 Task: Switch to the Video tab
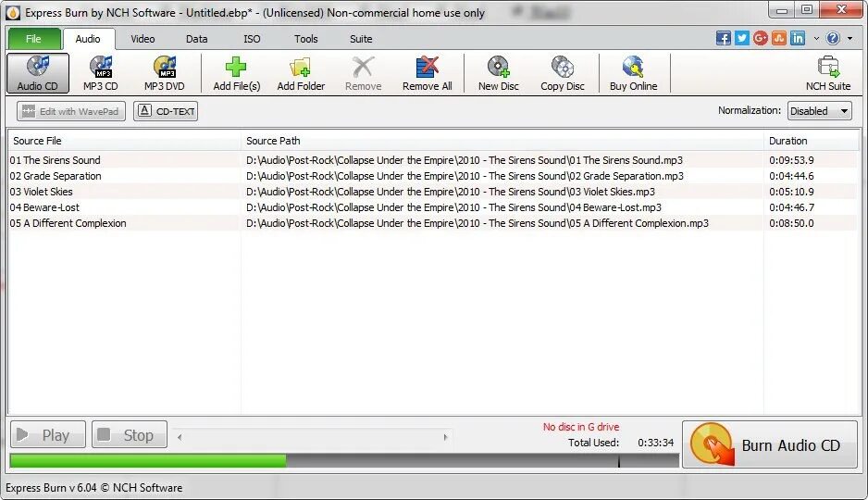pyautogui.click(x=143, y=39)
